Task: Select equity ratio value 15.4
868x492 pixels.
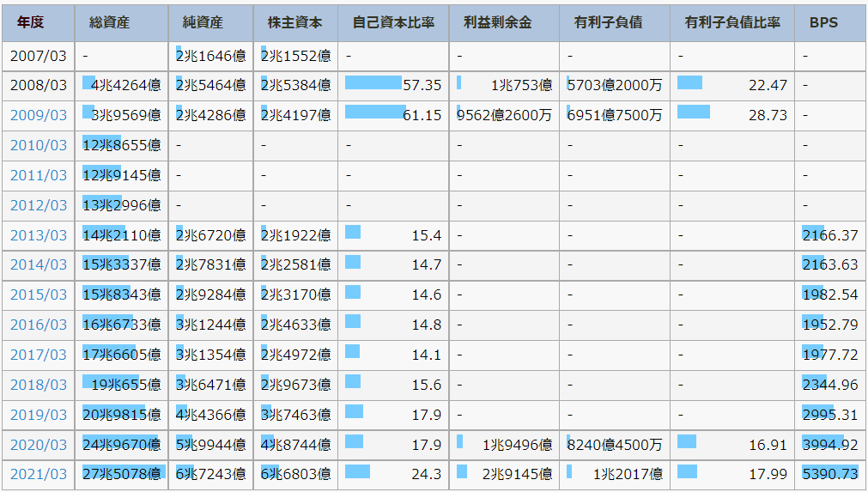Action: point(426,235)
